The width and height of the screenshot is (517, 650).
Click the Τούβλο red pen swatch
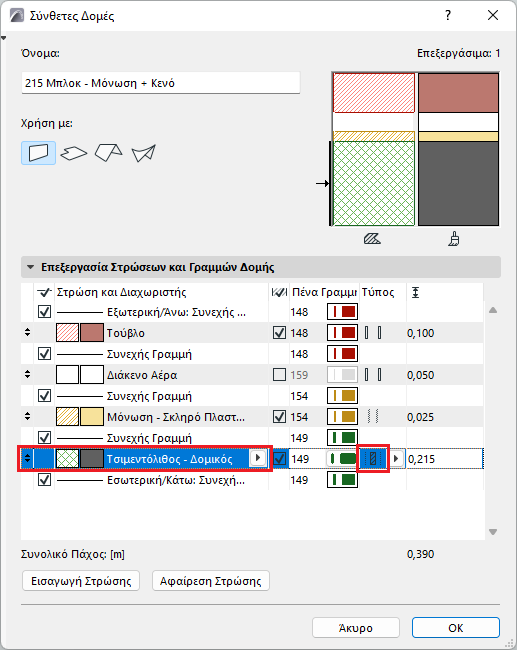[342, 333]
